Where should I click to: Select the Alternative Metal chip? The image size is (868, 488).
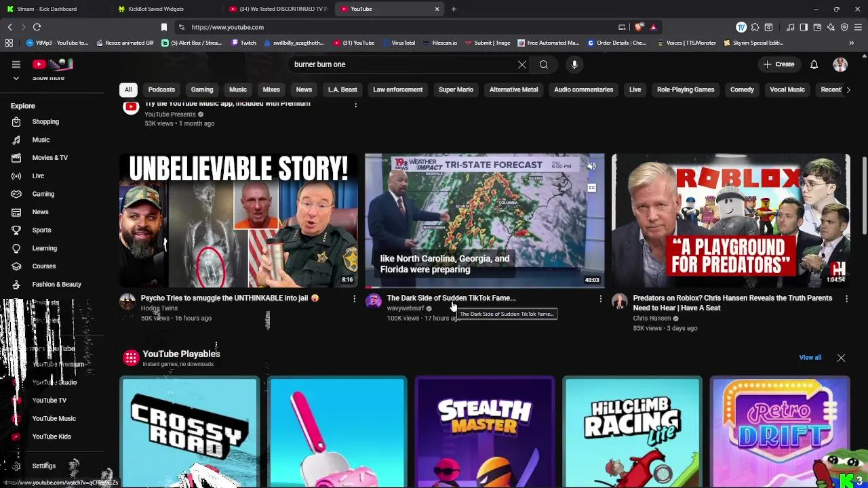click(513, 89)
